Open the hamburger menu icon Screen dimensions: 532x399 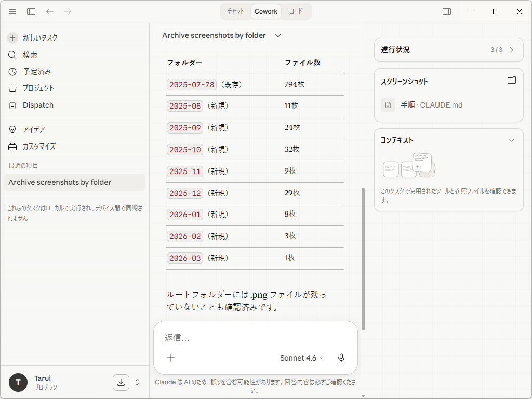[12, 11]
